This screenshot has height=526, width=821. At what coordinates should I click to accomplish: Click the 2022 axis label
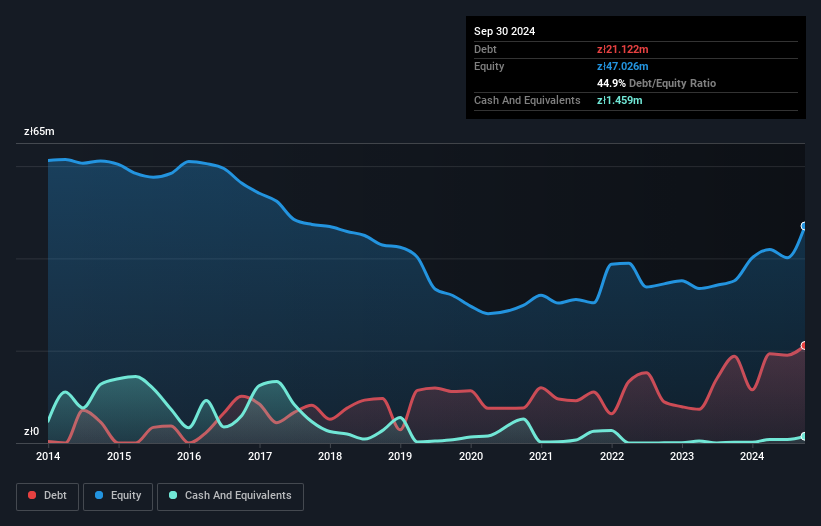[612, 456]
